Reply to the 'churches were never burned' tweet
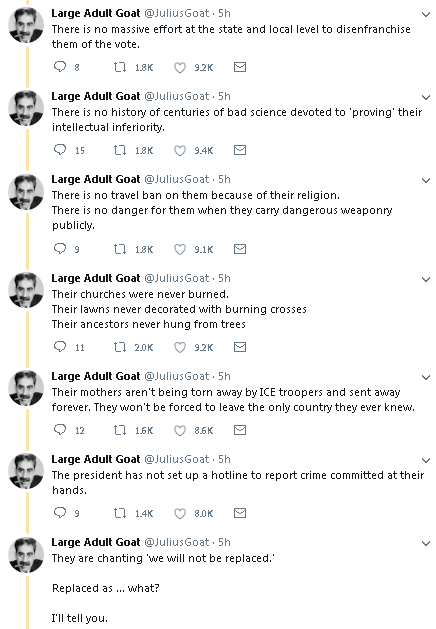The width and height of the screenshot is (436, 629). click(x=60, y=347)
